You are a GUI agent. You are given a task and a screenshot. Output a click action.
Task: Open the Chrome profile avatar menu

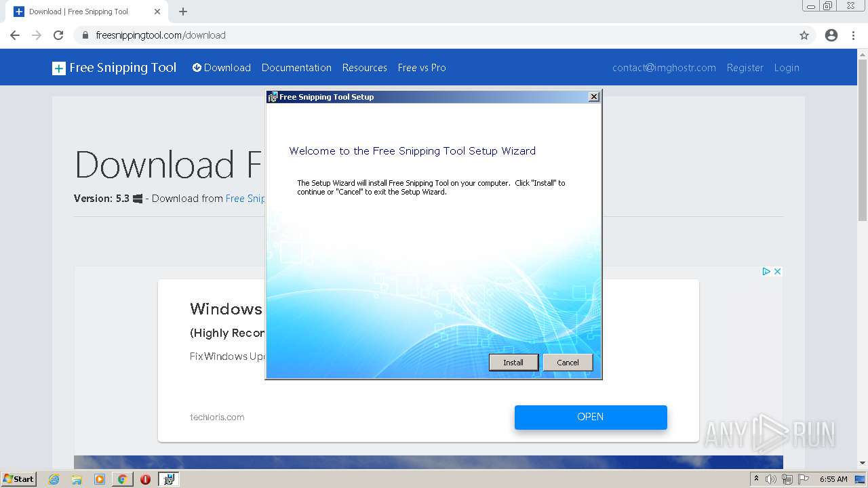coord(831,35)
